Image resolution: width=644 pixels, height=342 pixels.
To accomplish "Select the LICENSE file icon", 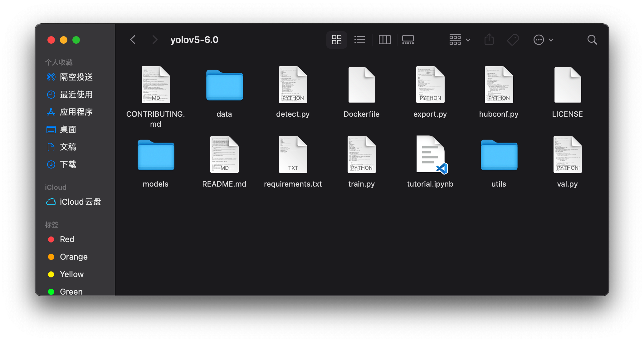I will click(568, 85).
